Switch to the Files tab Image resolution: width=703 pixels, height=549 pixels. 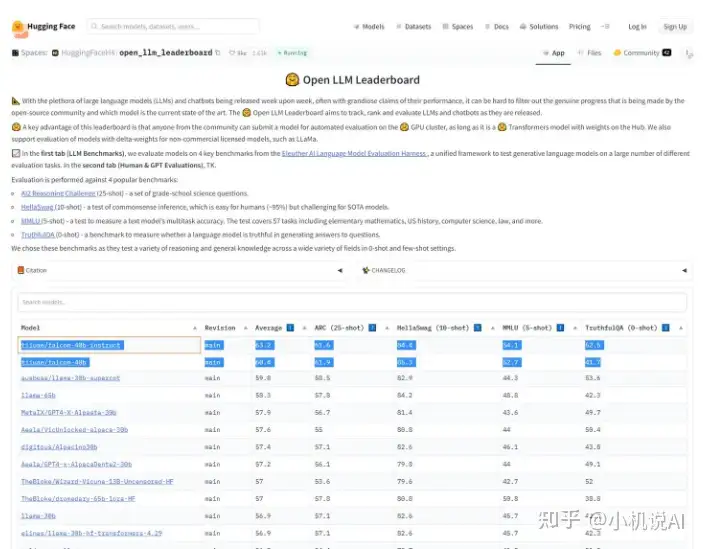tap(590, 53)
